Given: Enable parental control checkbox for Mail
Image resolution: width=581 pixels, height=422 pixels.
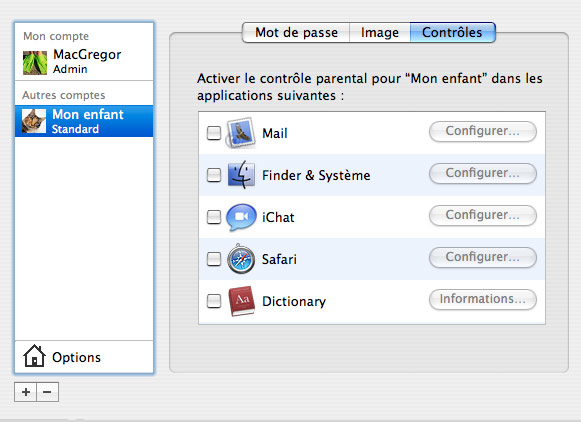Looking at the screenshot, I should coord(214,133).
